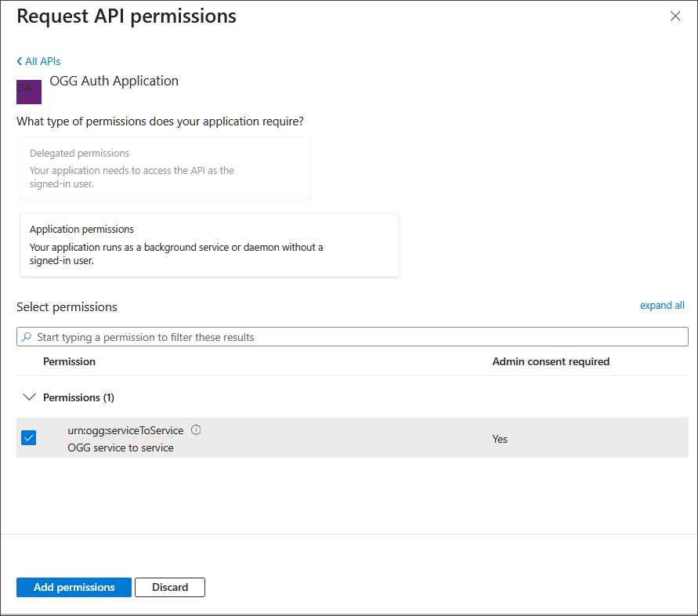Click the Add permissions button
Screen dimensions: 698x616
(x=74, y=587)
